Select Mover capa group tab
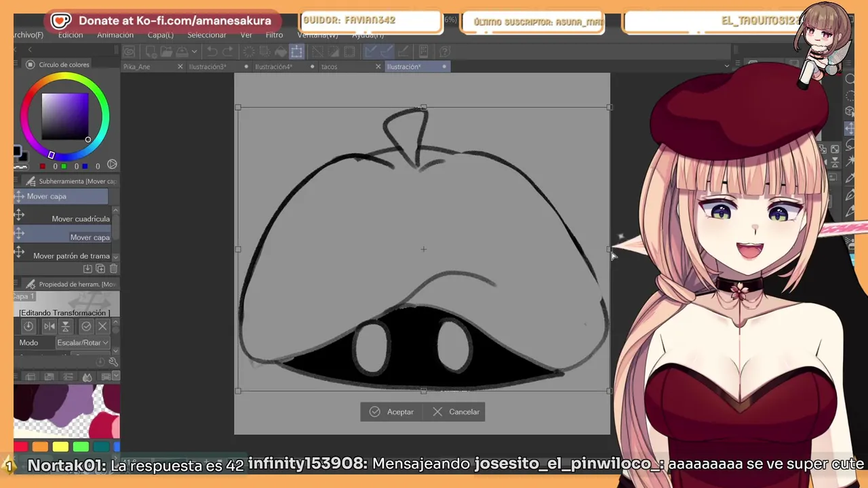 60,196
